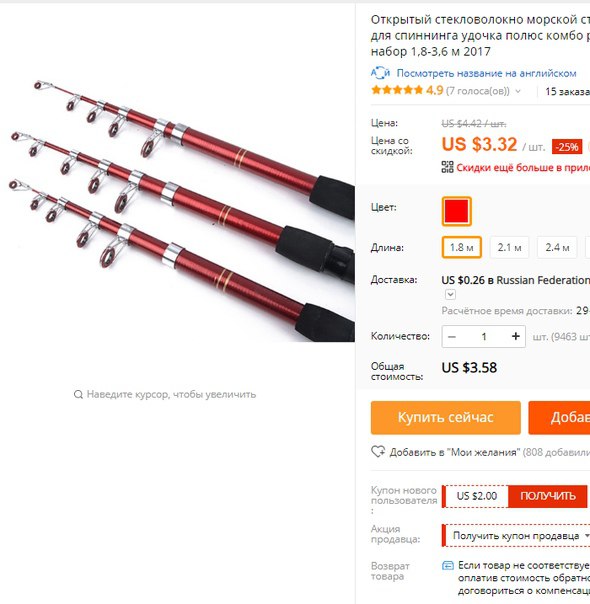
Task: Click the return policy icon
Action: click(448, 565)
